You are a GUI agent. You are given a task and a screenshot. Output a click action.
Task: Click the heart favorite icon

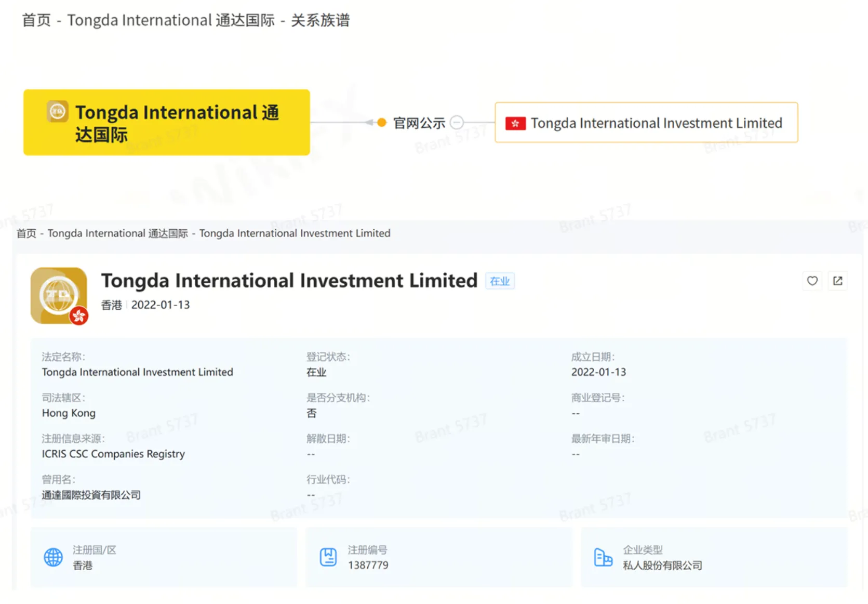812,281
